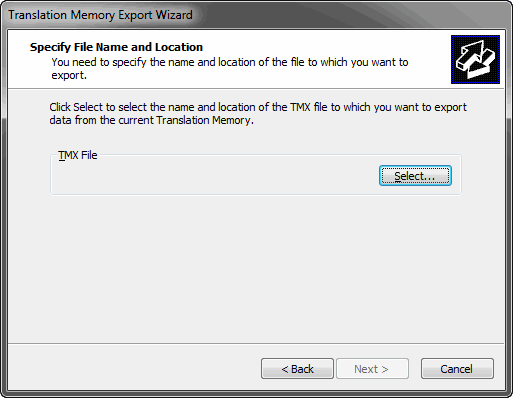
Task: Go back with the < Back button
Action: [x=297, y=369]
